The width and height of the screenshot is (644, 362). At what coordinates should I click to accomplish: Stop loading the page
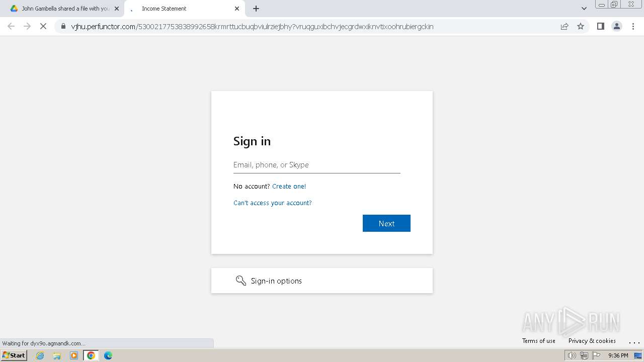tap(43, 27)
